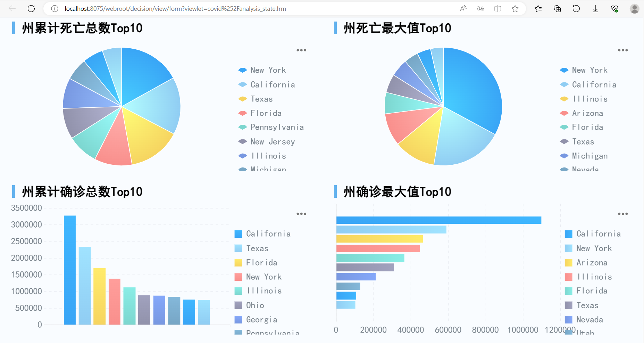Toggle New York in max deaths legend
This screenshot has width=644, height=343.
click(584, 70)
